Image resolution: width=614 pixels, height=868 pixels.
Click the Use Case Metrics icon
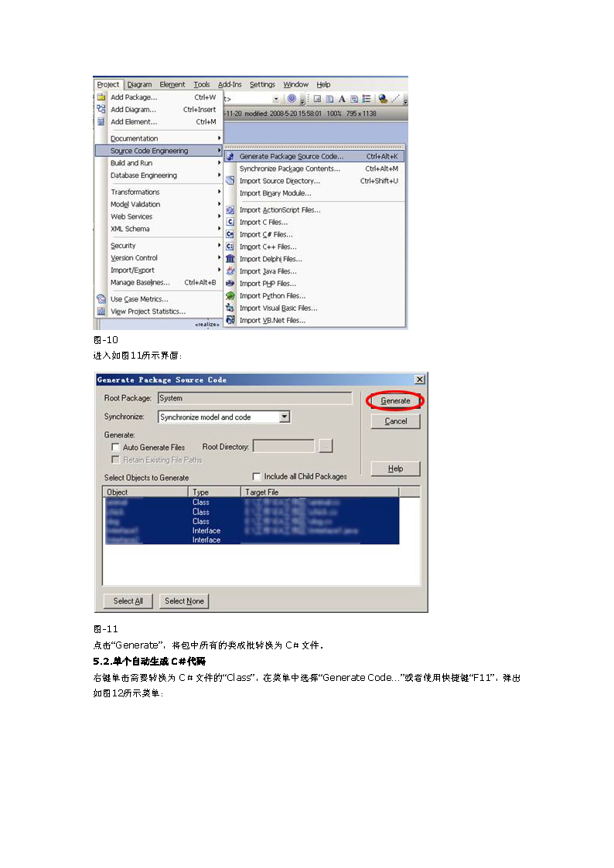pyautogui.click(x=101, y=299)
